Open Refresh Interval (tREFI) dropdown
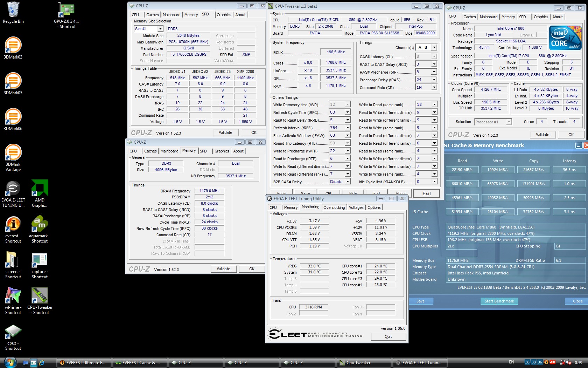588x368 pixels. pyautogui.click(x=348, y=128)
